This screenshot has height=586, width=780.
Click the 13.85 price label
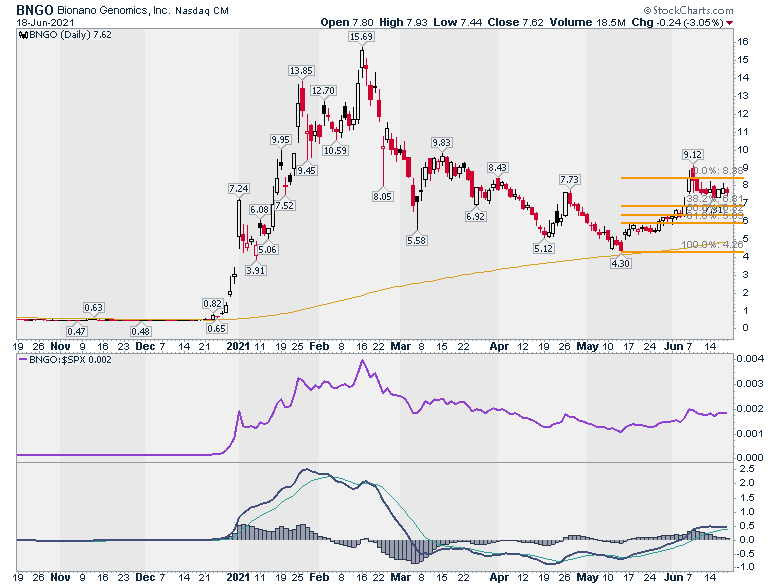301,71
